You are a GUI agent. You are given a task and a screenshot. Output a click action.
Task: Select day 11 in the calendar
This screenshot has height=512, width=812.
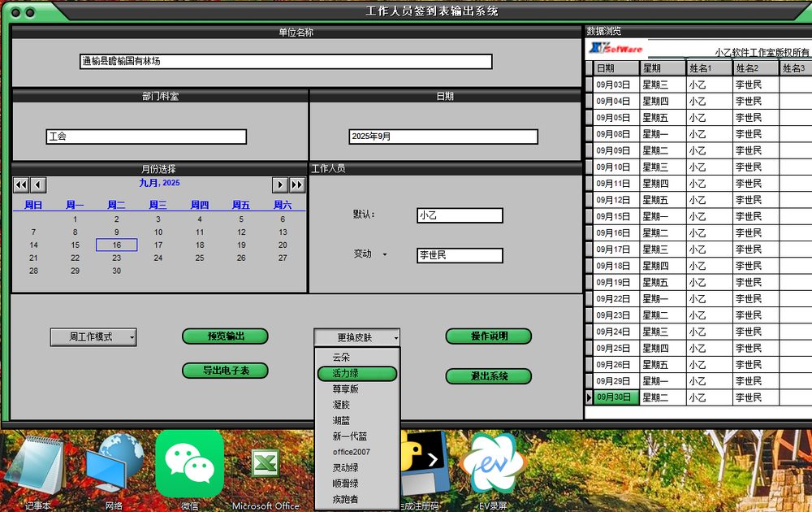coord(200,232)
